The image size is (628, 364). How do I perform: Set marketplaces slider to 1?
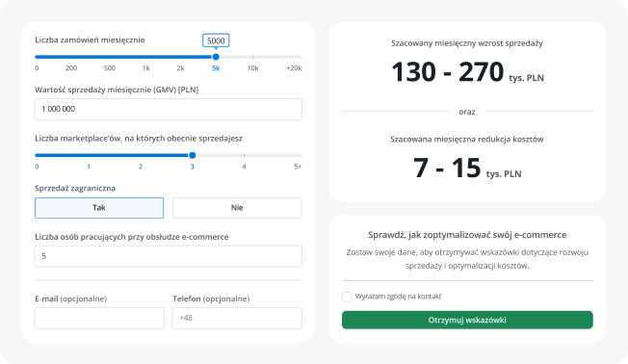[89, 155]
